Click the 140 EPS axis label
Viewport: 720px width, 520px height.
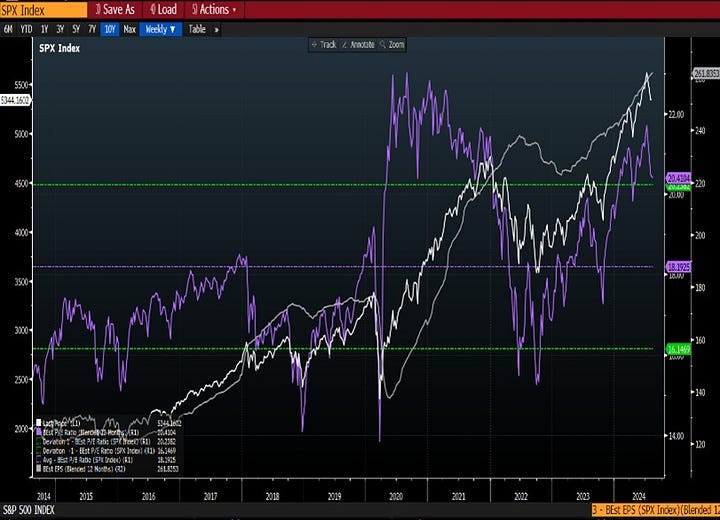coord(700,392)
